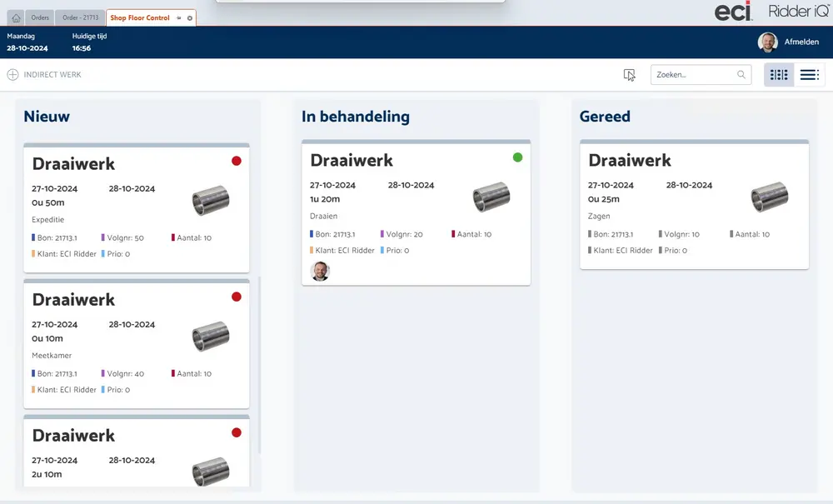Click the magnifier icon in search box
The height and width of the screenshot is (504, 833).
[x=741, y=75]
